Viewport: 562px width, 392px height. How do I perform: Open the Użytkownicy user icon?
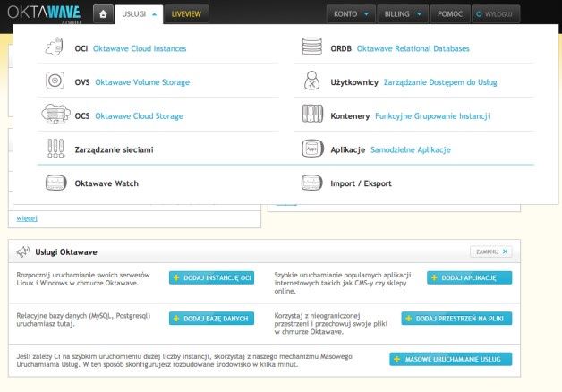pyautogui.click(x=311, y=81)
